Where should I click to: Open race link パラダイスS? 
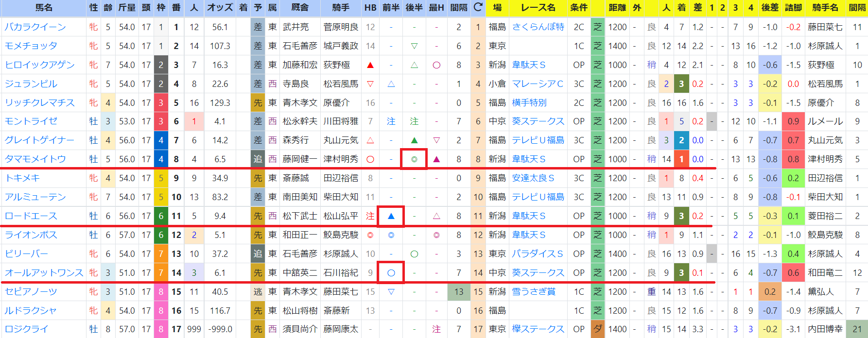point(538,254)
